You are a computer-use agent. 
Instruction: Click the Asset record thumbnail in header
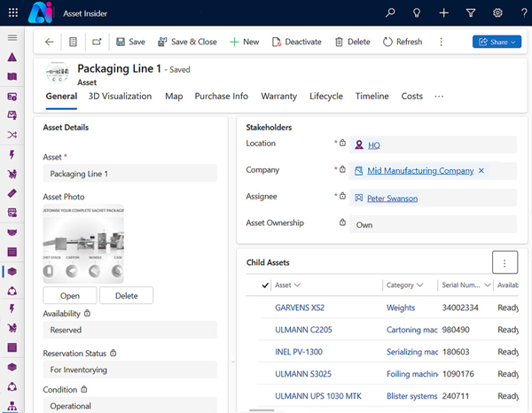coord(57,73)
